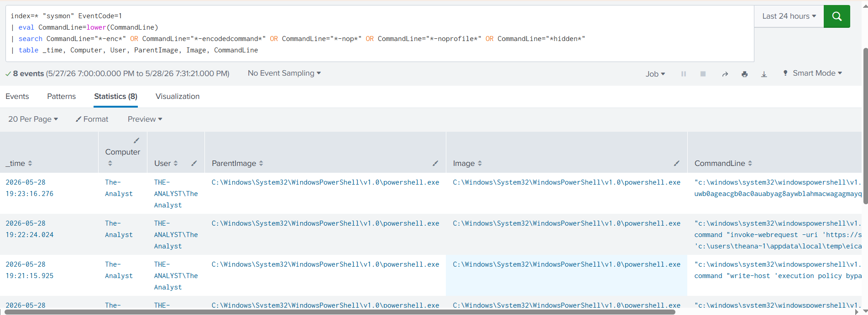The image size is (868, 315).
Task: Click the invoke-webrequest command line cell
Action: [x=778, y=235]
